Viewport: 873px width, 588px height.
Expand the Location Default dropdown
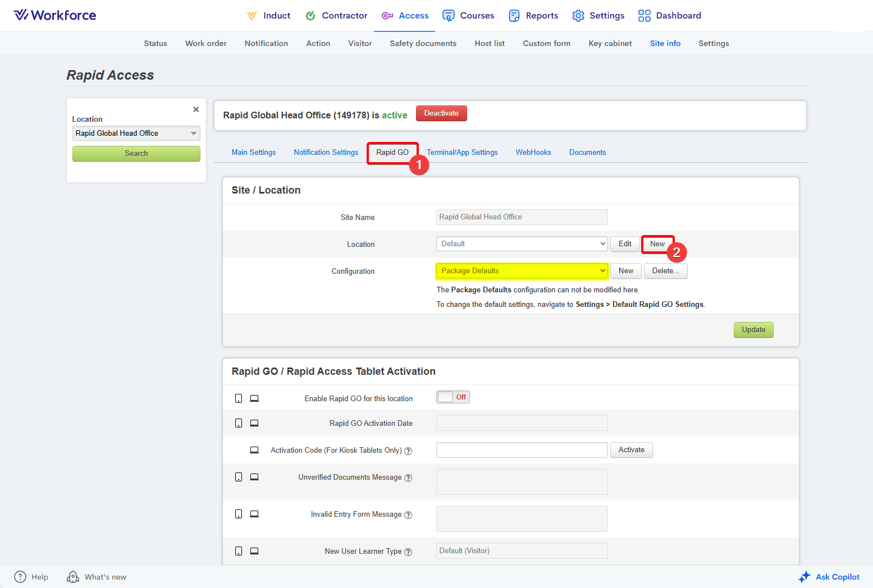(x=522, y=244)
